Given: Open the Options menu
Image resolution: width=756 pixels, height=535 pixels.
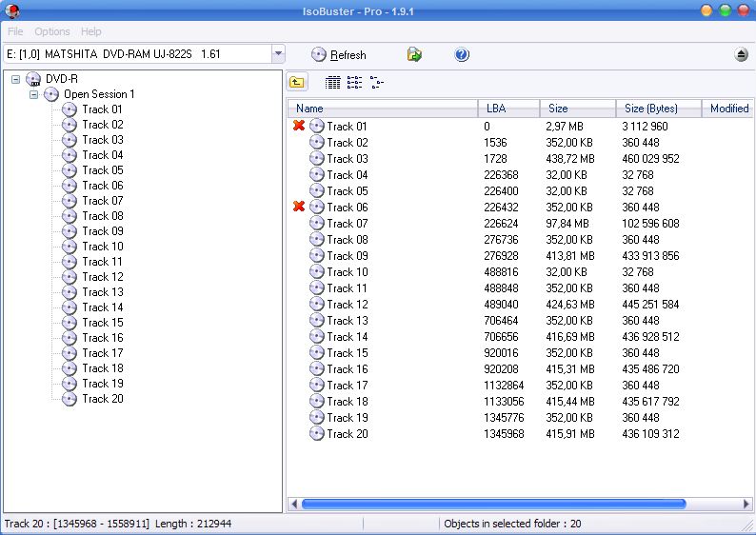Looking at the screenshot, I should (52, 31).
